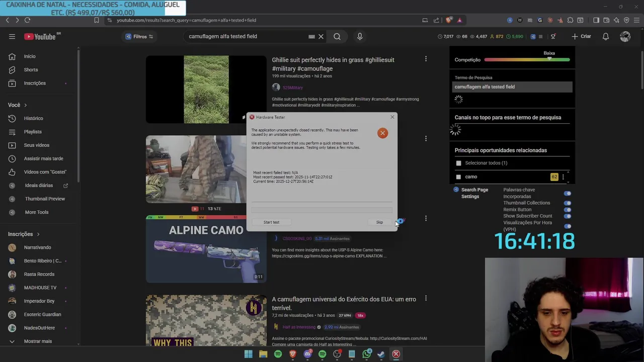Start voice search with the microphone icon
The image size is (644, 362).
pyautogui.click(x=360, y=36)
